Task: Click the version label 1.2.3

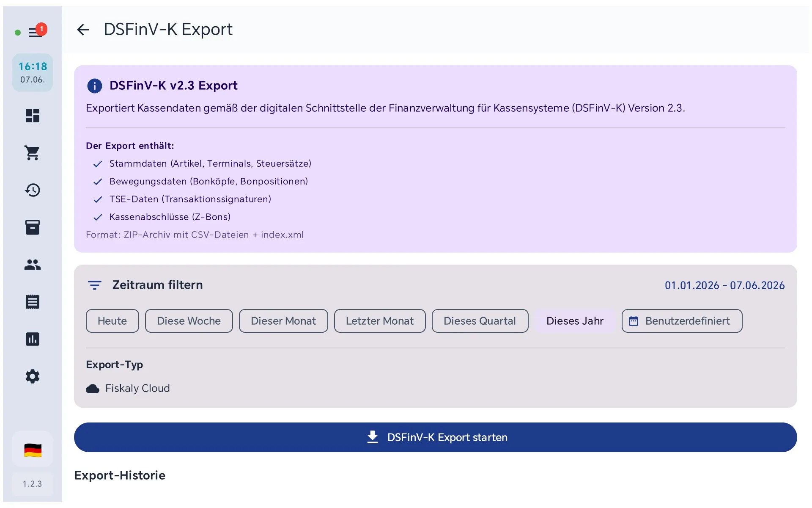Action: point(33,484)
